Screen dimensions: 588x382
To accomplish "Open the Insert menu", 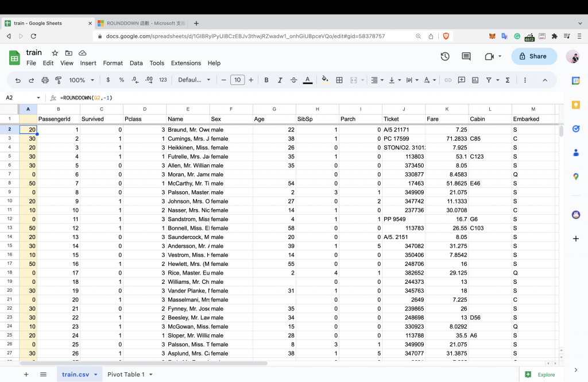I will (88, 63).
